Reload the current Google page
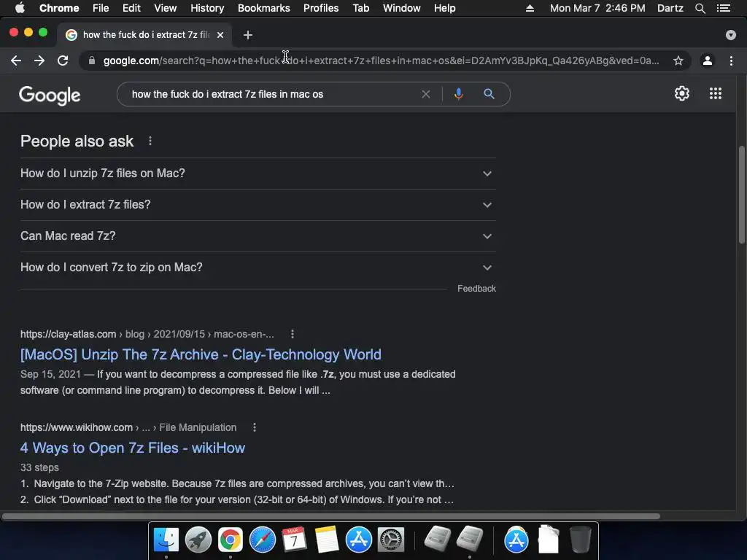The height and width of the screenshot is (560, 747). pyautogui.click(x=63, y=61)
